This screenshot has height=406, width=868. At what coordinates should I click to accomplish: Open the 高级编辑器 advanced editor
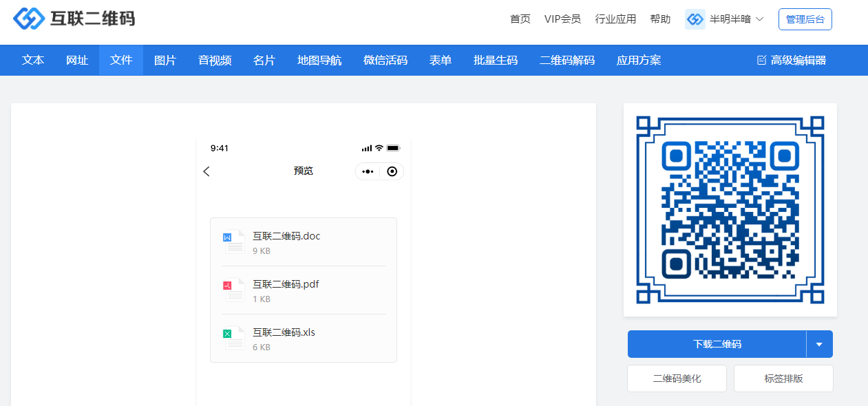point(792,61)
